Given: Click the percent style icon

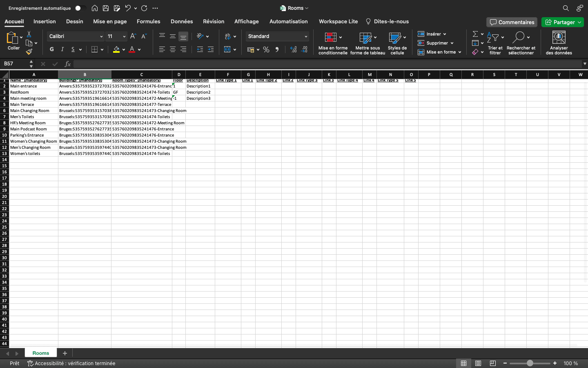Looking at the screenshot, I should [x=266, y=49].
